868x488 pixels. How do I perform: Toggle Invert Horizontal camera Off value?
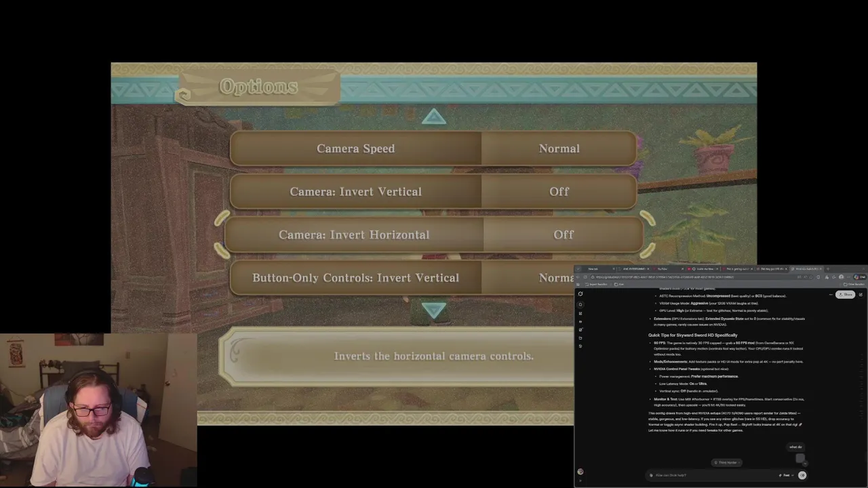tap(563, 235)
